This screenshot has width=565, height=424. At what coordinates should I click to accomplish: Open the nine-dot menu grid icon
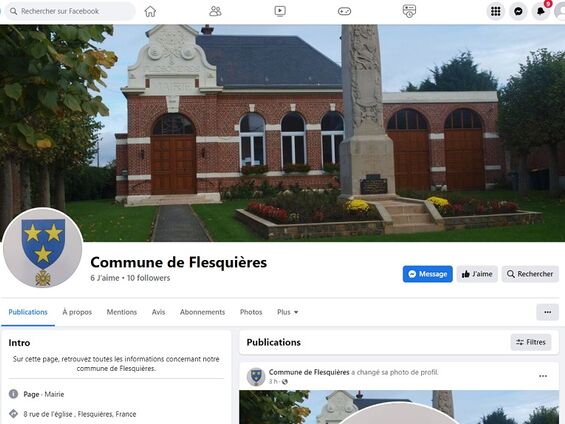495,12
